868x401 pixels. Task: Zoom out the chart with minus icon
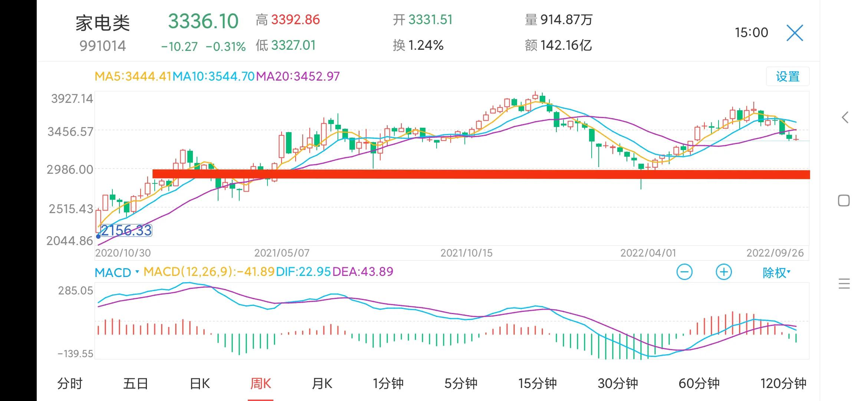[684, 272]
